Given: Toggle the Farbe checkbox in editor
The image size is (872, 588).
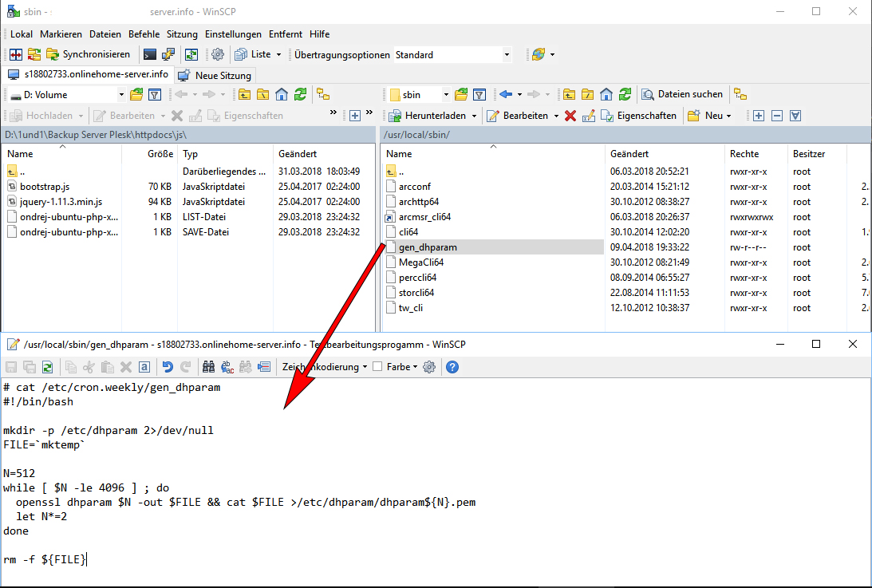Looking at the screenshot, I should click(x=378, y=367).
